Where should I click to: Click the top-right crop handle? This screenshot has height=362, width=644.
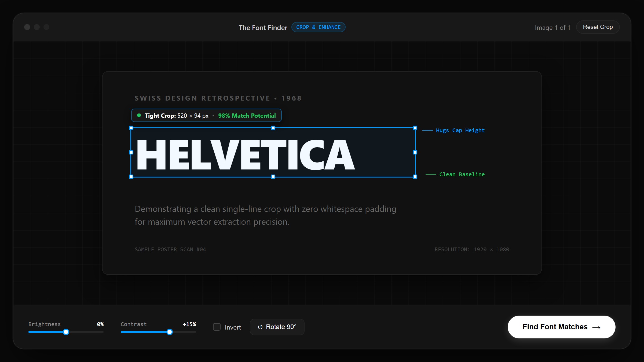point(415,128)
